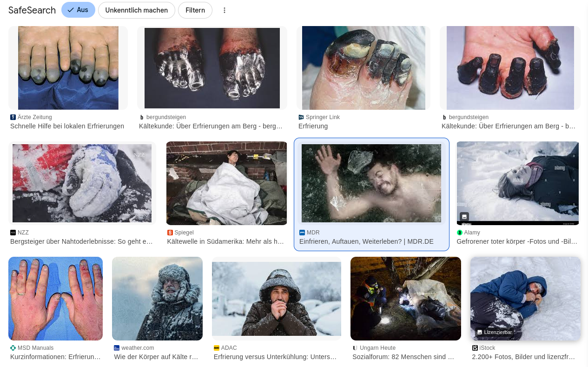Select the Unkenntlich machen option
Viewport: 588px width, 367px height.
137,10
